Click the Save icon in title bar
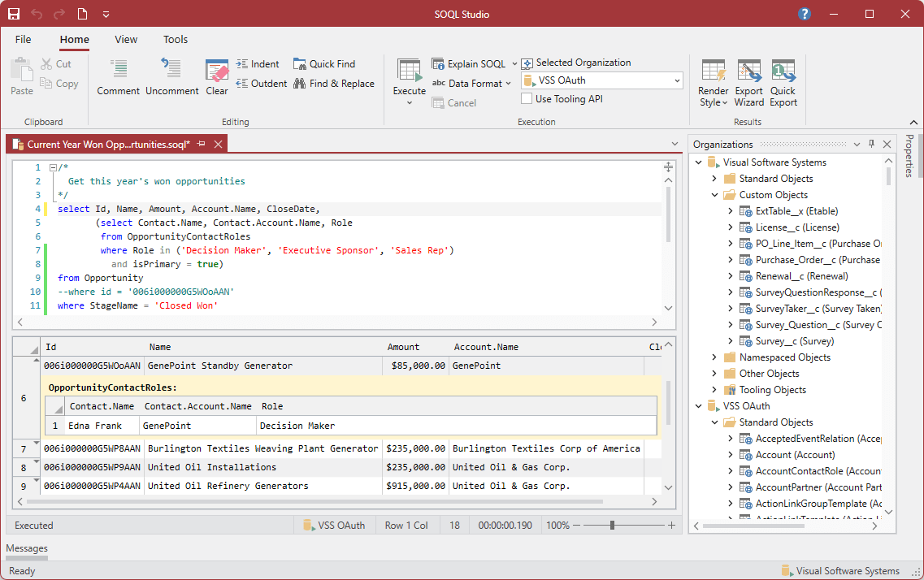 coord(14,14)
